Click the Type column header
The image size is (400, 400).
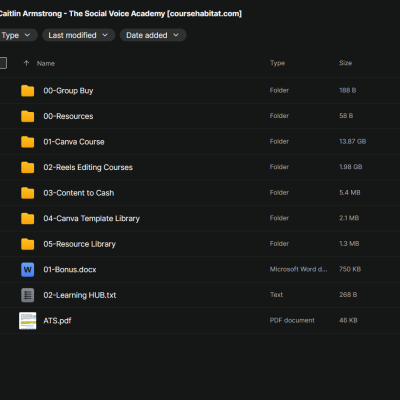click(277, 63)
